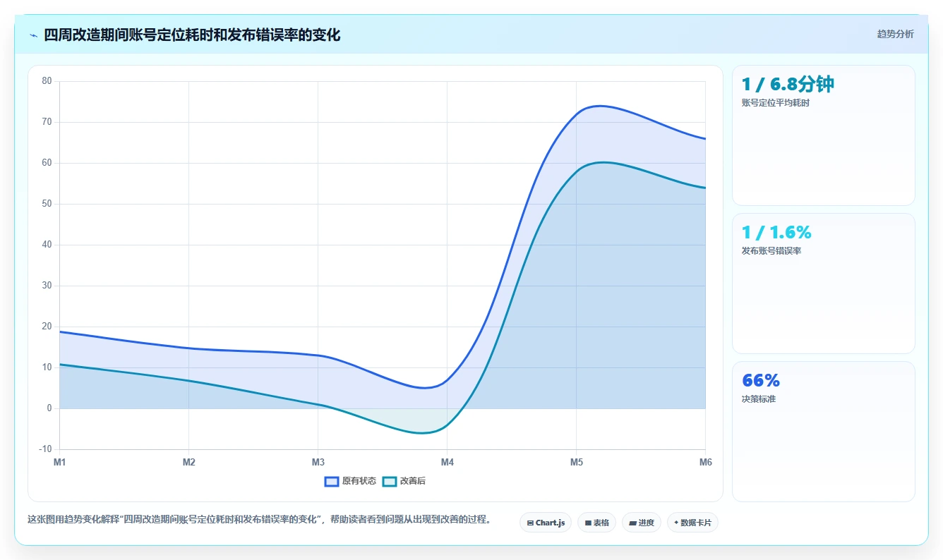Click the M6 x-axis label

705,463
